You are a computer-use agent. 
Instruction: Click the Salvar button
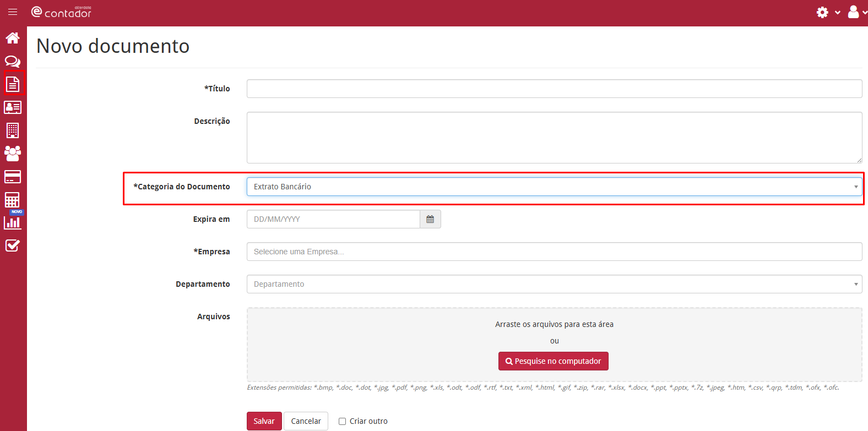[x=264, y=421]
